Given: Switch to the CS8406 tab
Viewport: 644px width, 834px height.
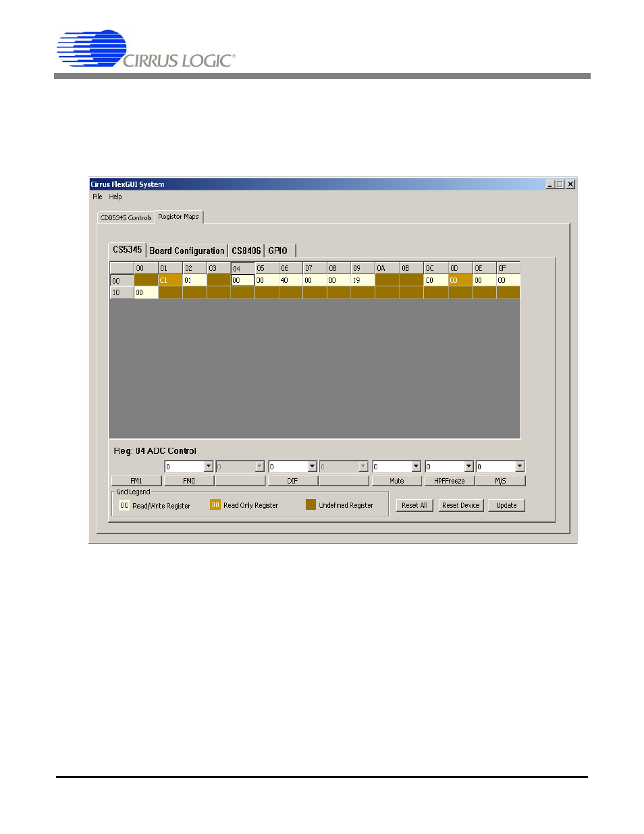Looking at the screenshot, I should (246, 251).
